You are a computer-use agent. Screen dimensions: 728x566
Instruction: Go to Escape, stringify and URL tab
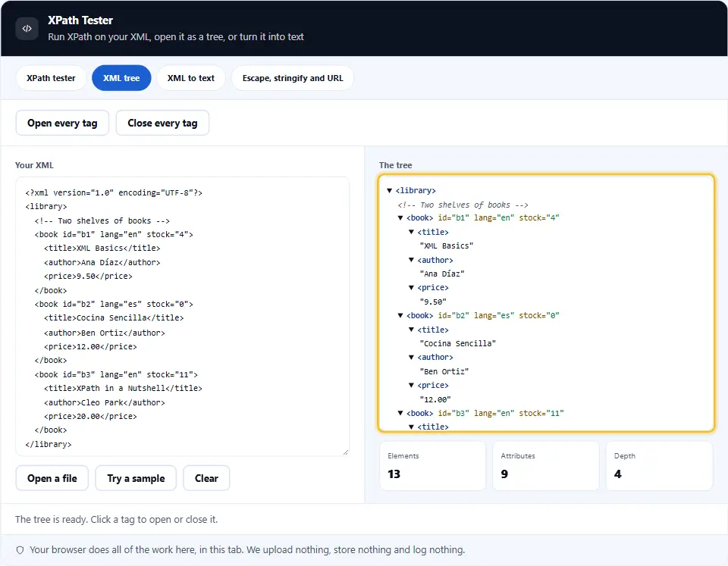point(293,78)
